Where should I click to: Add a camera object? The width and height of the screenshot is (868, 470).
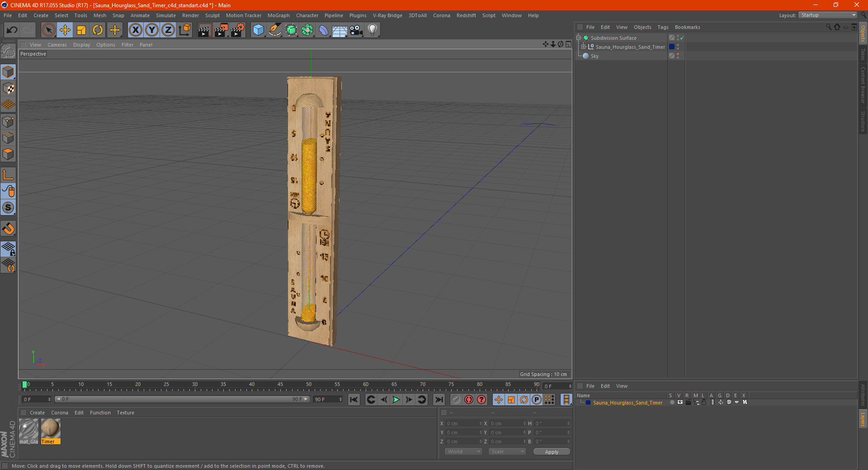click(356, 30)
